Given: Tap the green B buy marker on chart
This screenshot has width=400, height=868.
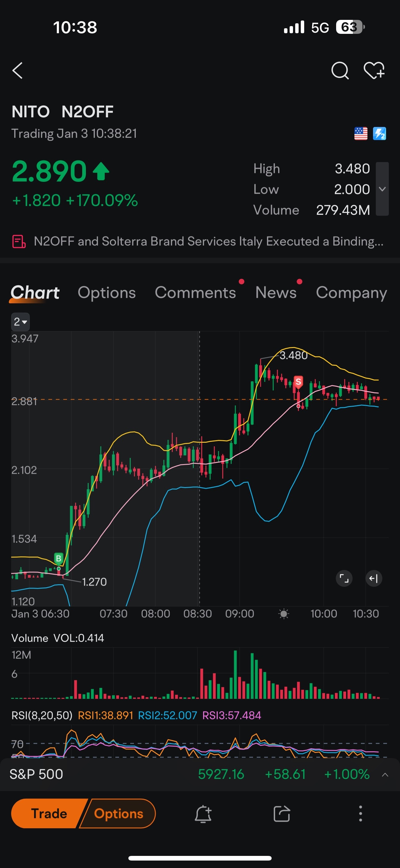Looking at the screenshot, I should (59, 558).
